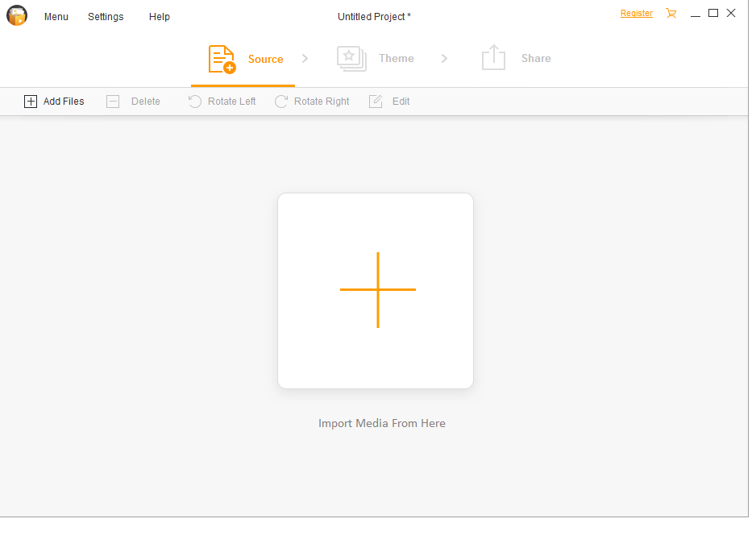Click the Edit pencil icon

tap(376, 102)
